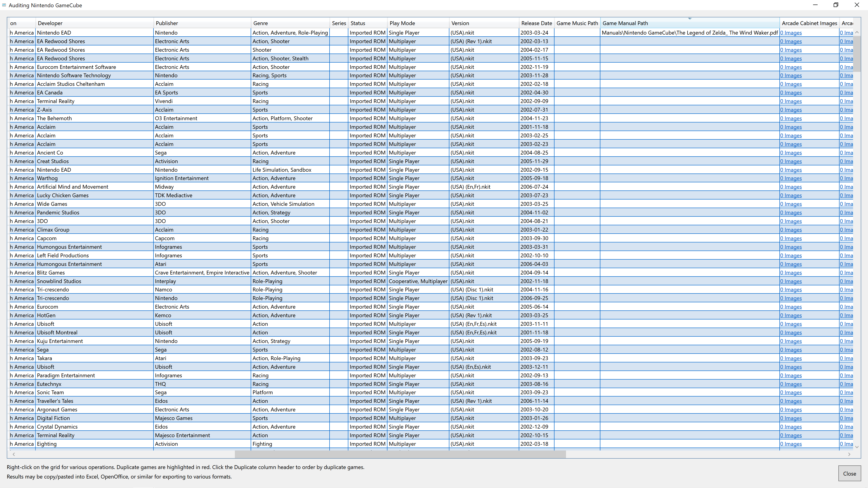
Task: Open 0 Images link for Sonic Team row
Action: click(791, 392)
